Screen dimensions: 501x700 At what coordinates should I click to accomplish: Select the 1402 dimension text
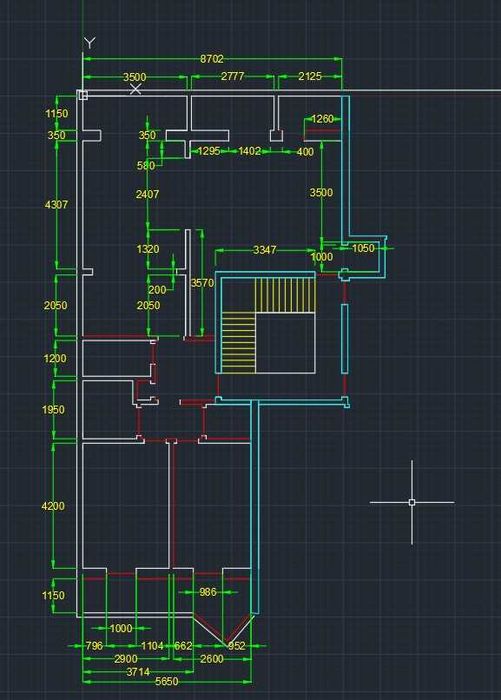(x=250, y=151)
